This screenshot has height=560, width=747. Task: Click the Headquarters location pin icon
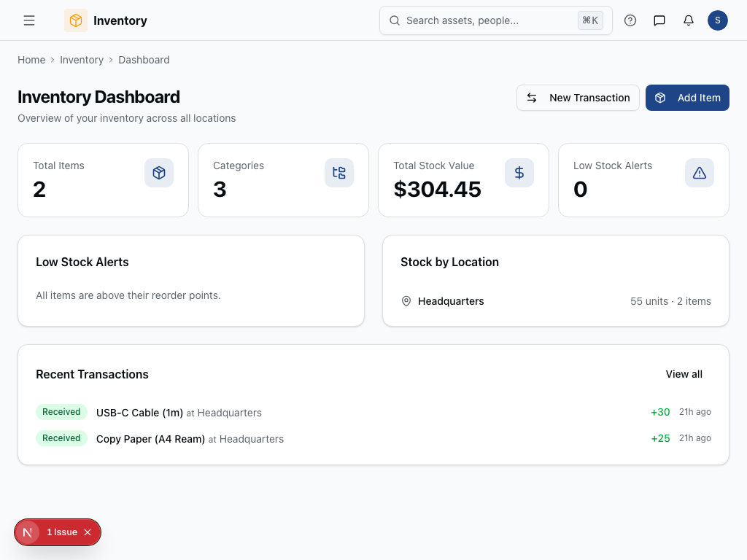pyautogui.click(x=406, y=301)
